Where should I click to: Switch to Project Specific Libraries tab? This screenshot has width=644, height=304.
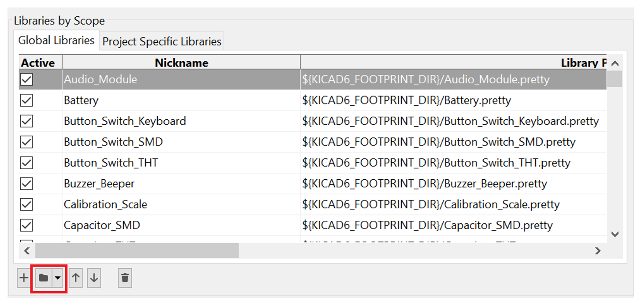tap(162, 41)
